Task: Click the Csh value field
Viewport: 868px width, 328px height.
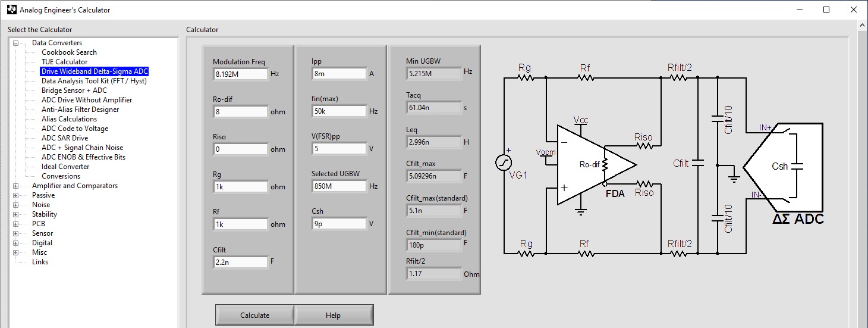Action: [x=339, y=224]
